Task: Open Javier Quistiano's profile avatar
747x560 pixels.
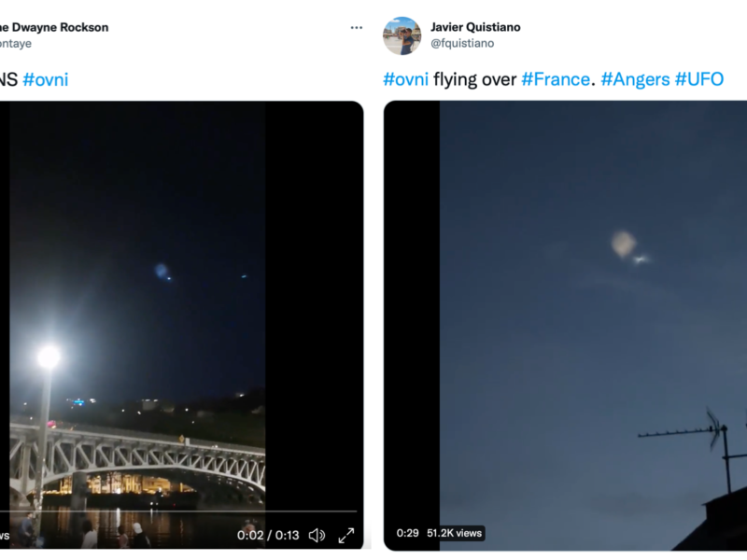Action: [x=402, y=35]
